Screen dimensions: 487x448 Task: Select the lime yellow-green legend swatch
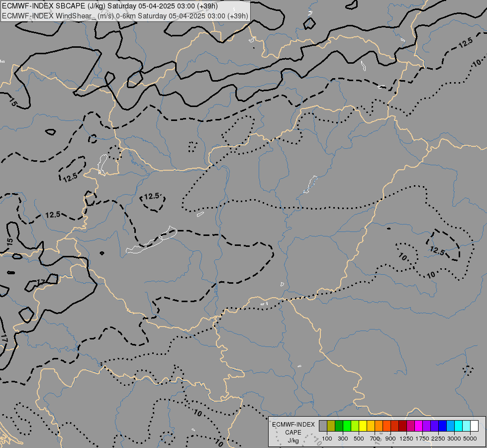pyautogui.click(x=355, y=426)
